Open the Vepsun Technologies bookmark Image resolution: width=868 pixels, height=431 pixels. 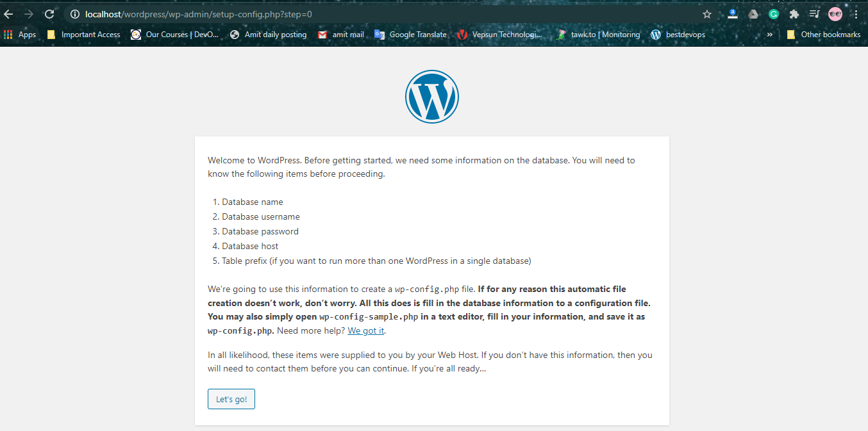coord(500,35)
